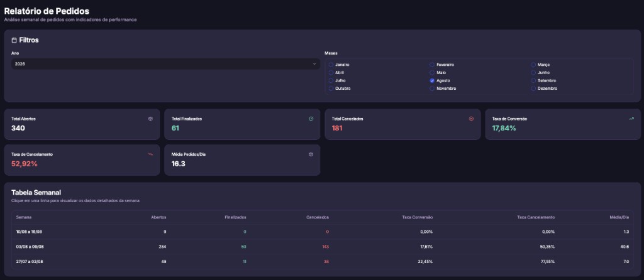Click the calendar icon beside Filtros
The image size is (644, 280).
(14, 40)
